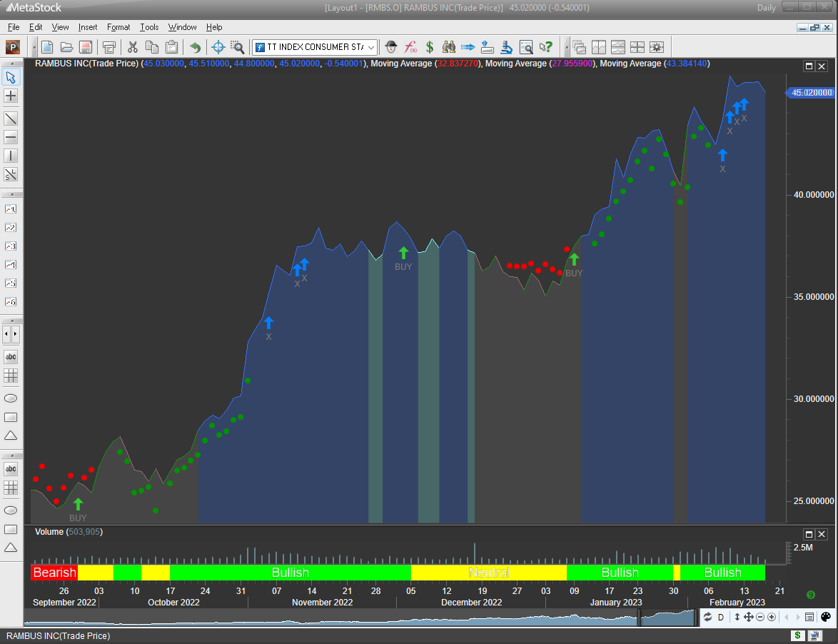
Task: Click the Paste clipboard icon
Action: 171,47
